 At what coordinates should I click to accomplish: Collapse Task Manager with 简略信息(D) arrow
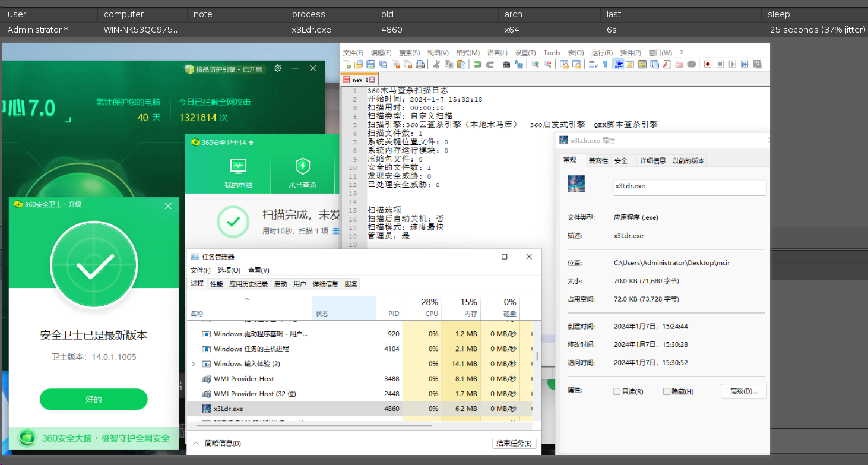coord(196,443)
